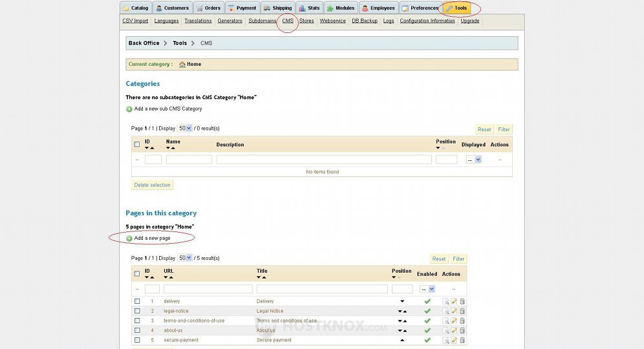Open the Catalog tab
This screenshot has height=349, width=644.
tap(136, 8)
